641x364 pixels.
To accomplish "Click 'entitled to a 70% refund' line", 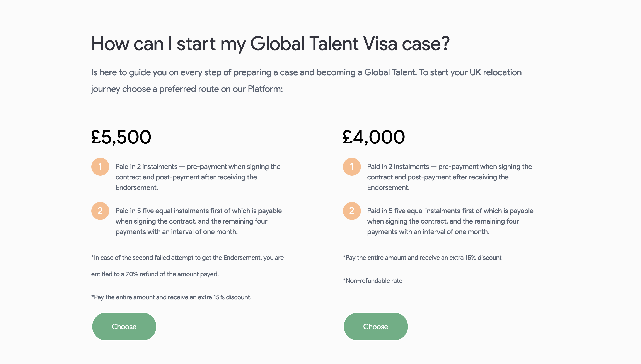I will click(x=155, y=274).
